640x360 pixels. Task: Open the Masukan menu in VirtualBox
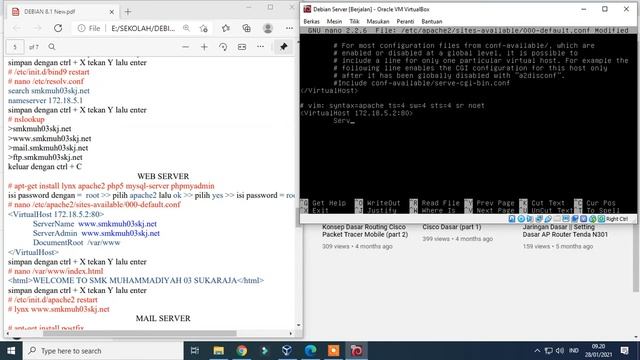tap(378, 21)
